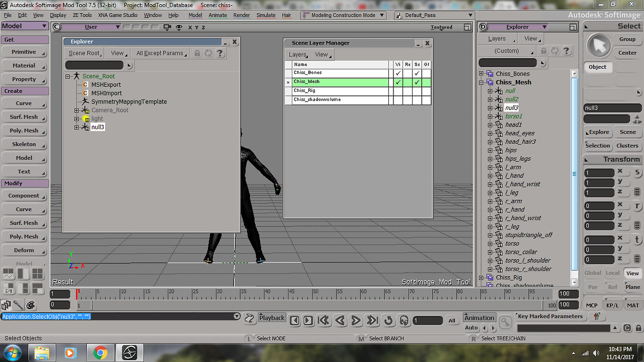Play animation backward
644x362 pixels.
[x=340, y=320]
